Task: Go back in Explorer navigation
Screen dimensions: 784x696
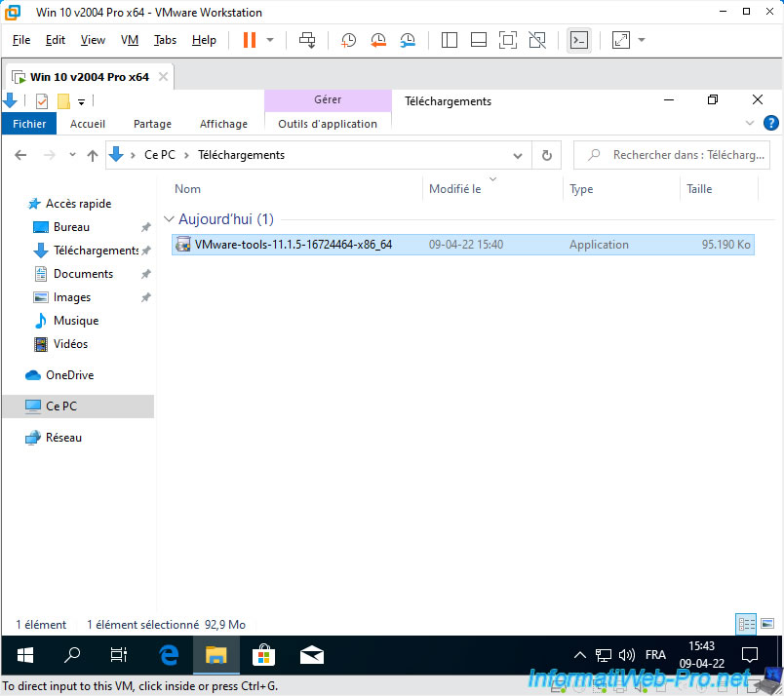Action: [x=20, y=155]
